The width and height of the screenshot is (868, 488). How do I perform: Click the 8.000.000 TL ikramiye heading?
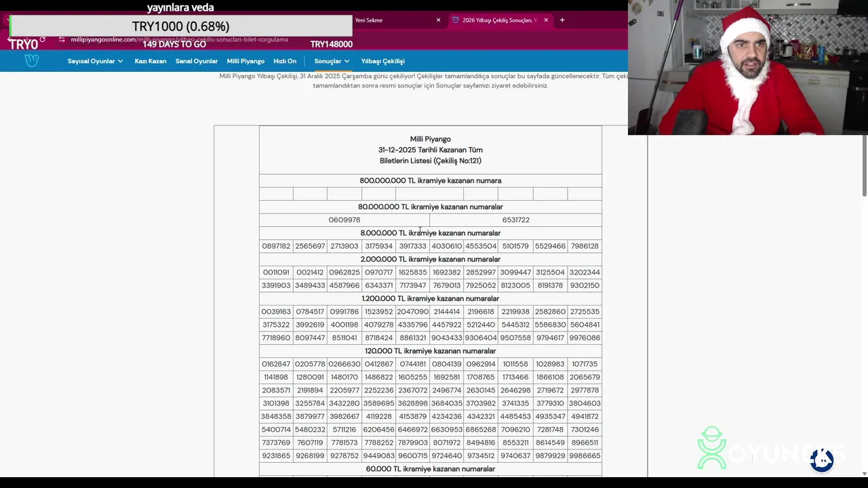click(430, 233)
